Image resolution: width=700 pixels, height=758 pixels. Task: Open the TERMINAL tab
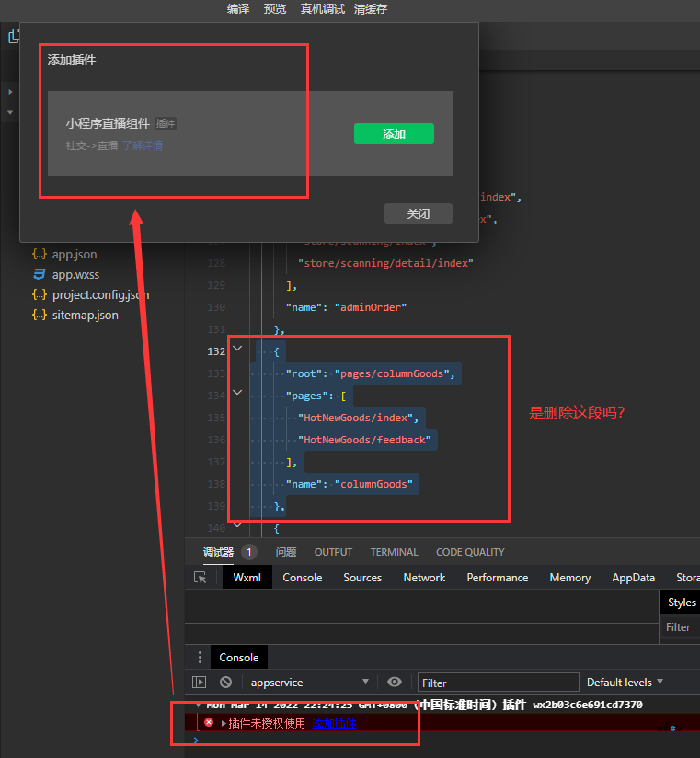coord(394,552)
